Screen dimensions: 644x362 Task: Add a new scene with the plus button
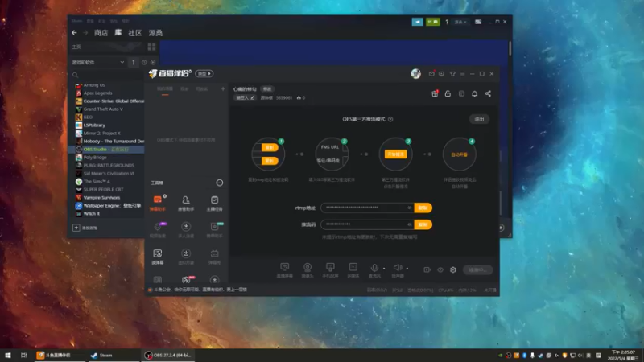(x=223, y=88)
